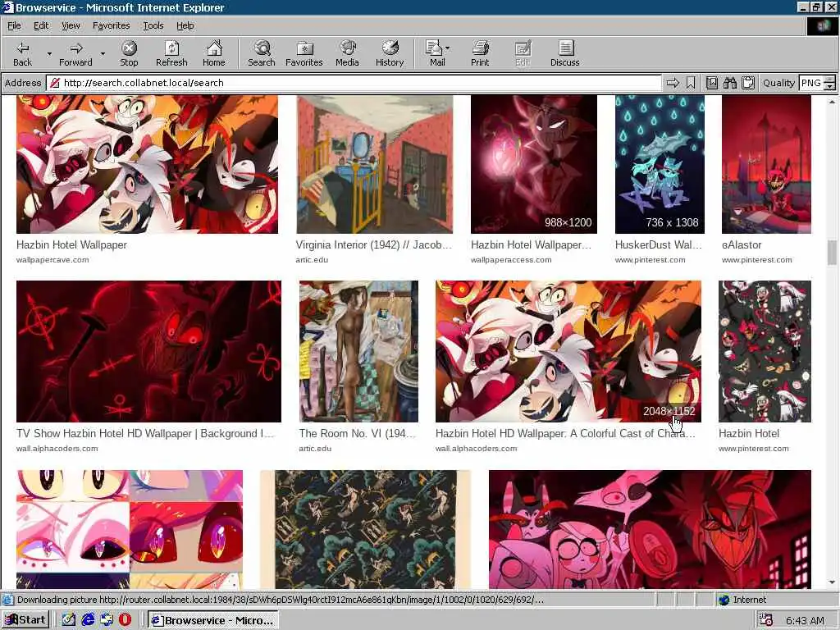Click "Hazbin Hotel HD Wallpaper: A Colorful Cast" link

(x=566, y=433)
